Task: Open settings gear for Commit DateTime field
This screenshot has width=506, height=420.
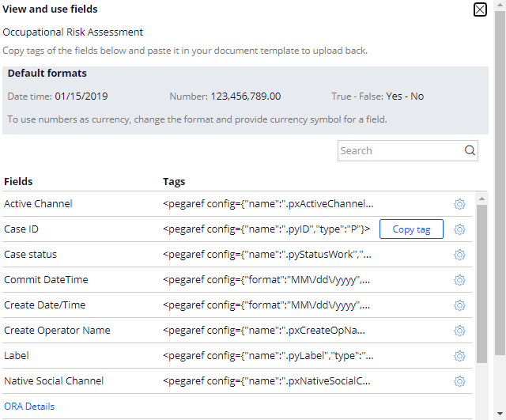Action: pos(459,280)
